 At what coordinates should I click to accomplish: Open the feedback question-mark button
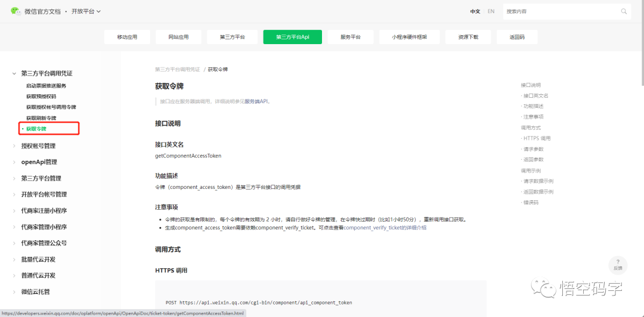tap(618, 265)
